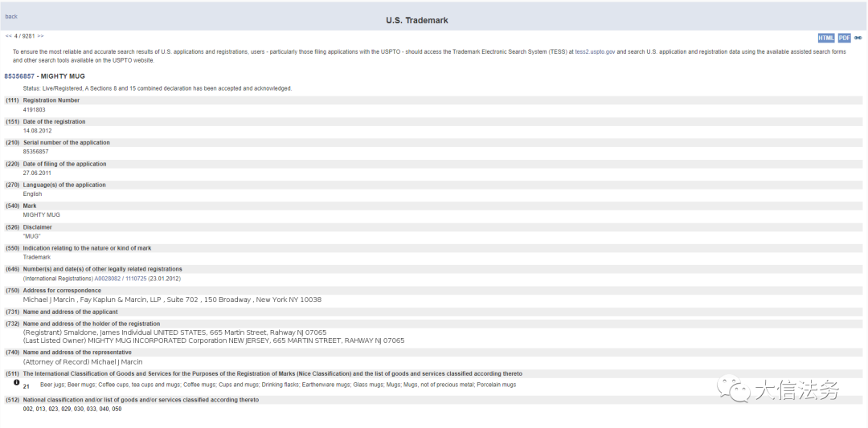Image resolution: width=868 pixels, height=428 pixels.
Task: Go to previous record with << arrow
Action: click(x=8, y=36)
